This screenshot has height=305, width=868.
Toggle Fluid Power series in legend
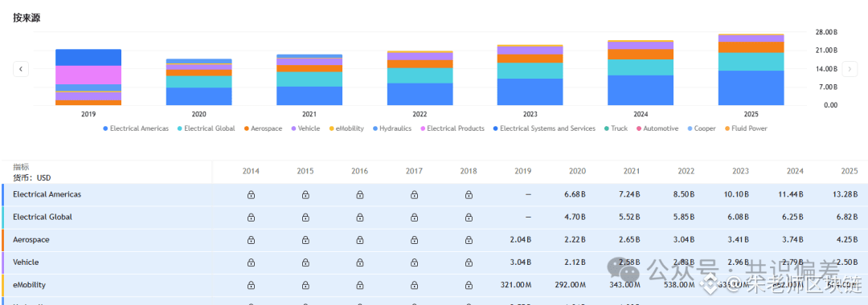click(745, 128)
